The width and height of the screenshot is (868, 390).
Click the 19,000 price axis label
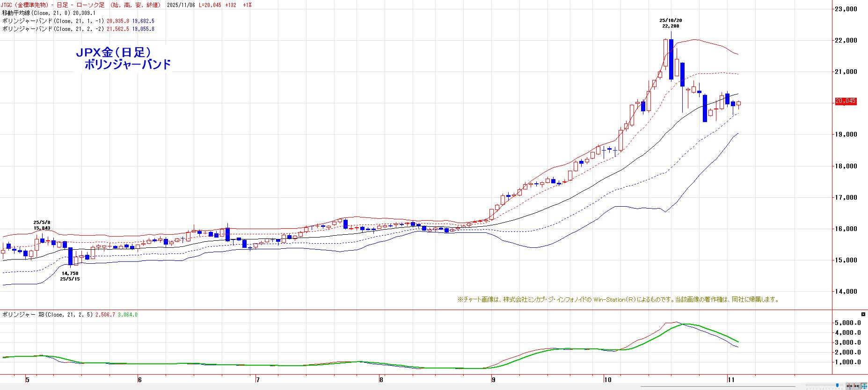pyautogui.click(x=846, y=134)
